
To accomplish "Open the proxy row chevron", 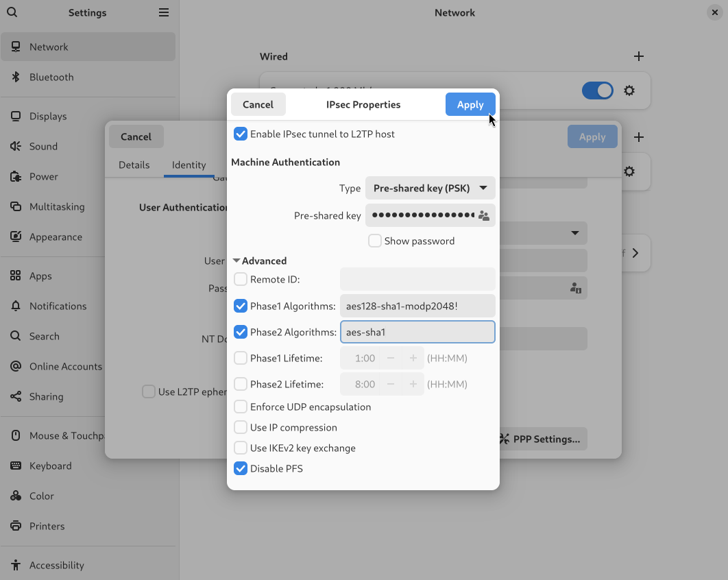I will point(635,253).
